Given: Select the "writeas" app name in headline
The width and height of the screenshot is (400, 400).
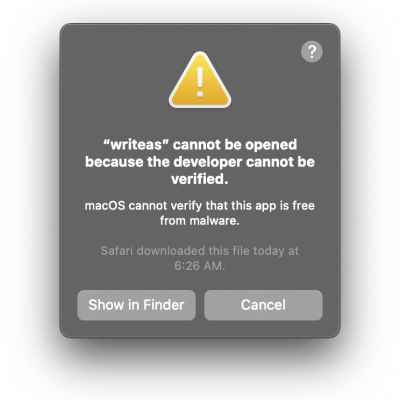Looking at the screenshot, I should (136, 145).
